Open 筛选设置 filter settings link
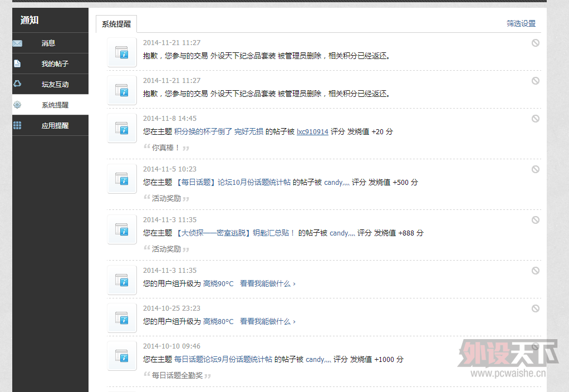 521,23
